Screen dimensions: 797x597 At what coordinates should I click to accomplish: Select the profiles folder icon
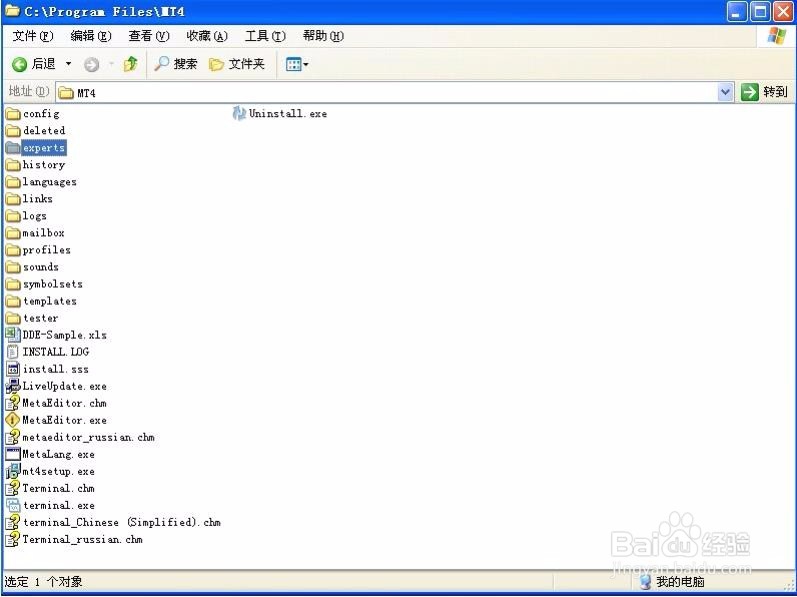(13, 250)
